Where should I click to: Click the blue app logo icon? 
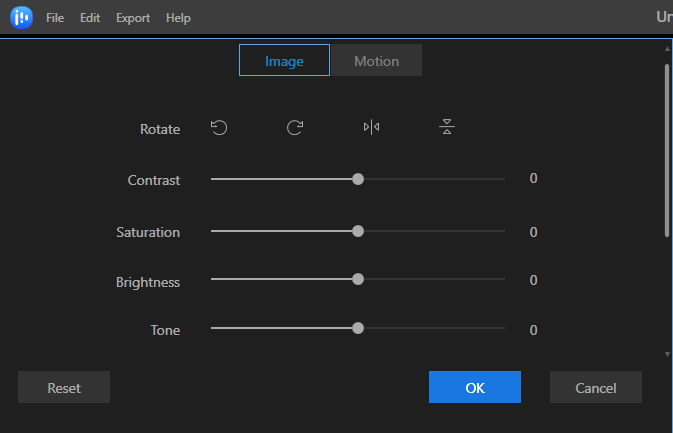point(21,18)
